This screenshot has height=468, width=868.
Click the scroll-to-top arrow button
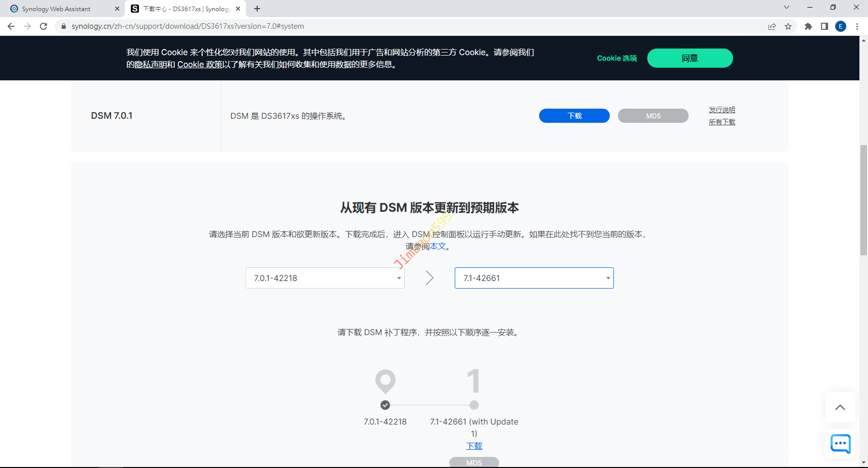pos(840,407)
